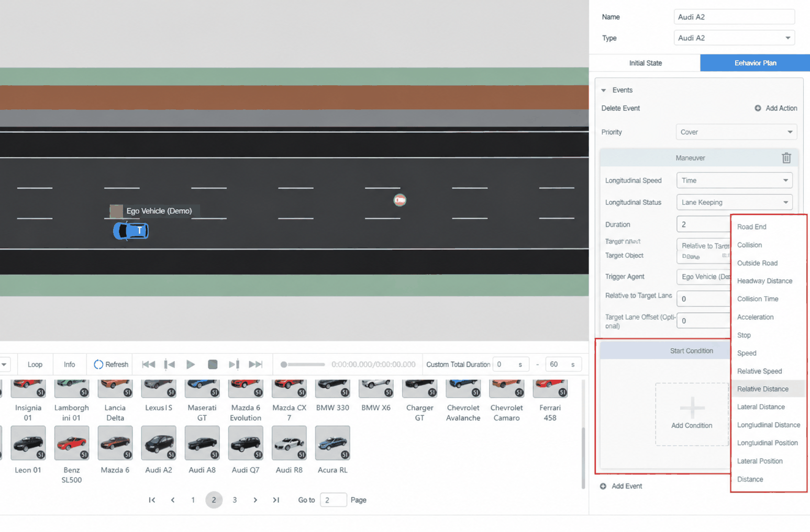Click the Delete Event link
810x532 pixels.
tap(620, 108)
